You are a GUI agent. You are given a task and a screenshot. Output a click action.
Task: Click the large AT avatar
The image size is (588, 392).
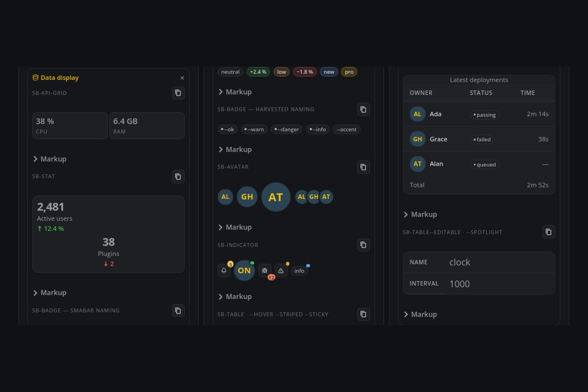(276, 197)
